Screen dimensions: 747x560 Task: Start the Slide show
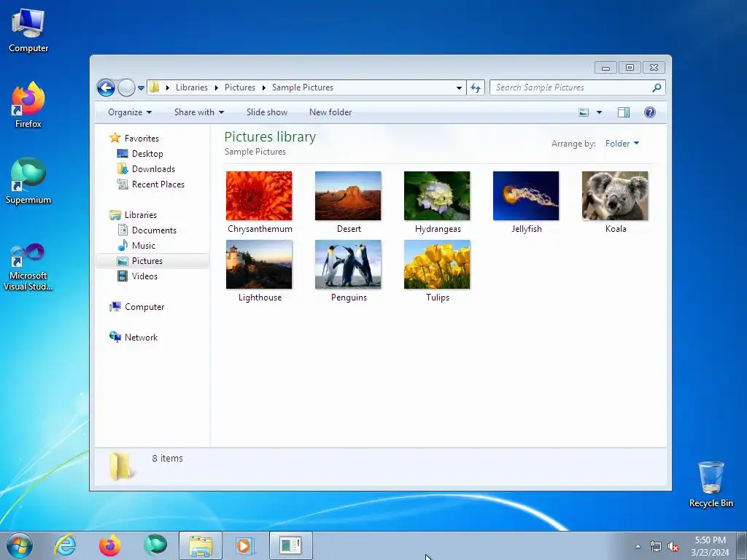267,112
